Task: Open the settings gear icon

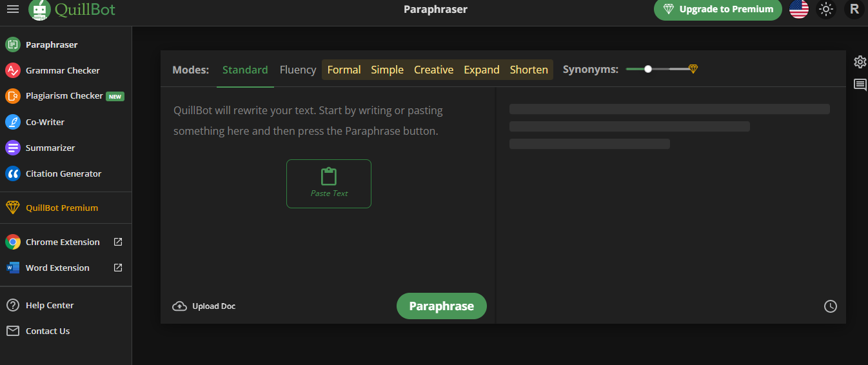Action: pos(860,62)
